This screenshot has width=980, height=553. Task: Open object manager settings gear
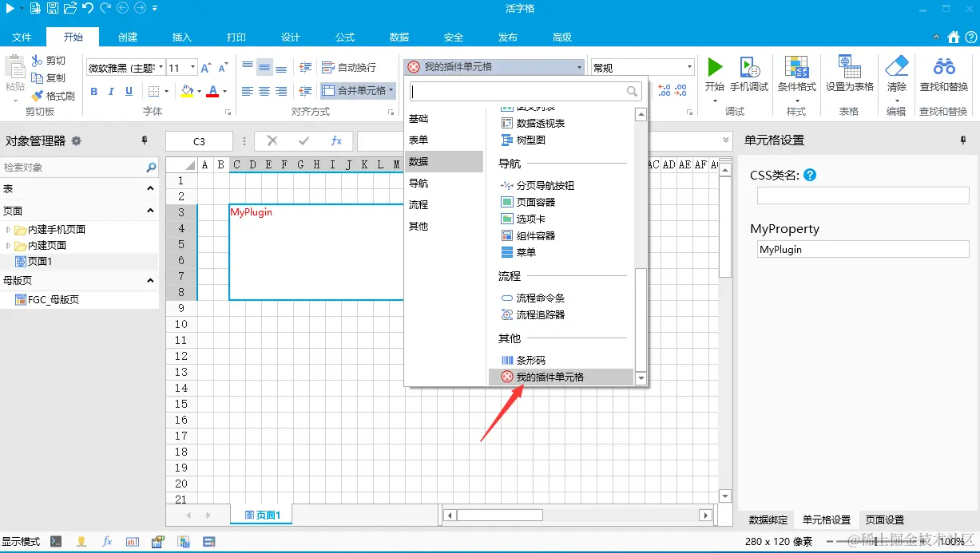coord(77,140)
